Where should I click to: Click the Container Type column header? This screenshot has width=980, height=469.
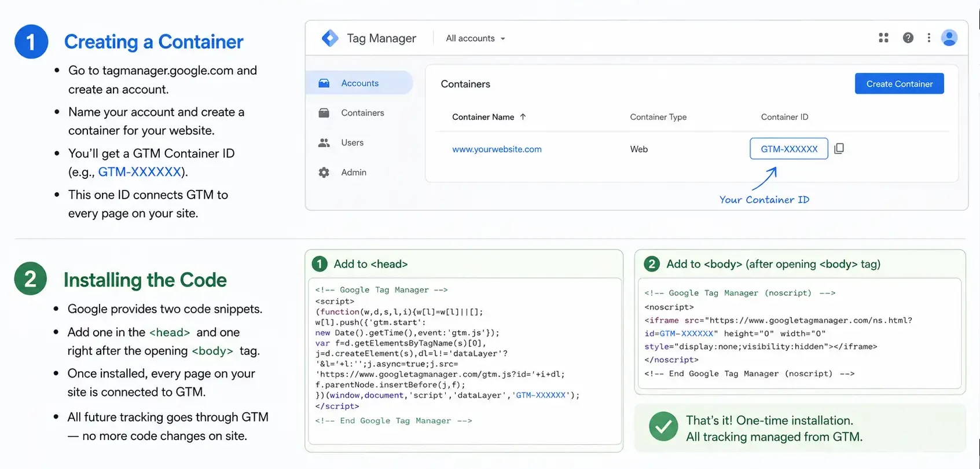pyautogui.click(x=658, y=117)
